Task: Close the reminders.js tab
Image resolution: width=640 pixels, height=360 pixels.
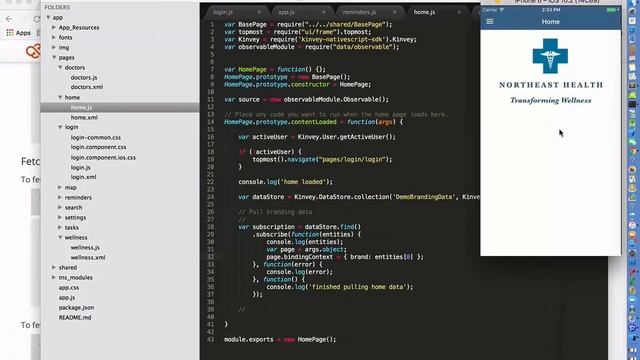Action: pyautogui.click(x=394, y=12)
